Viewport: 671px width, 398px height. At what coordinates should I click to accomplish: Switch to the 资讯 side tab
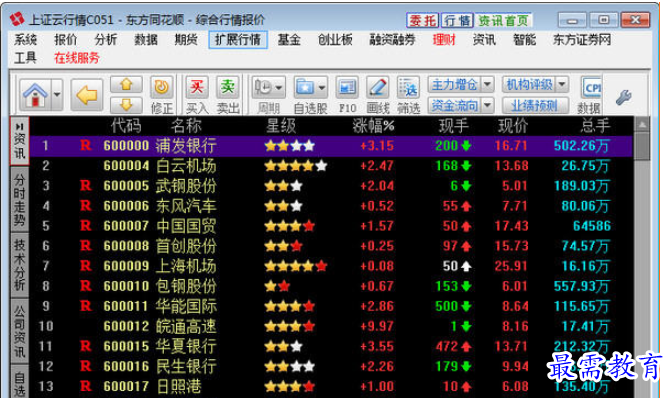20,141
